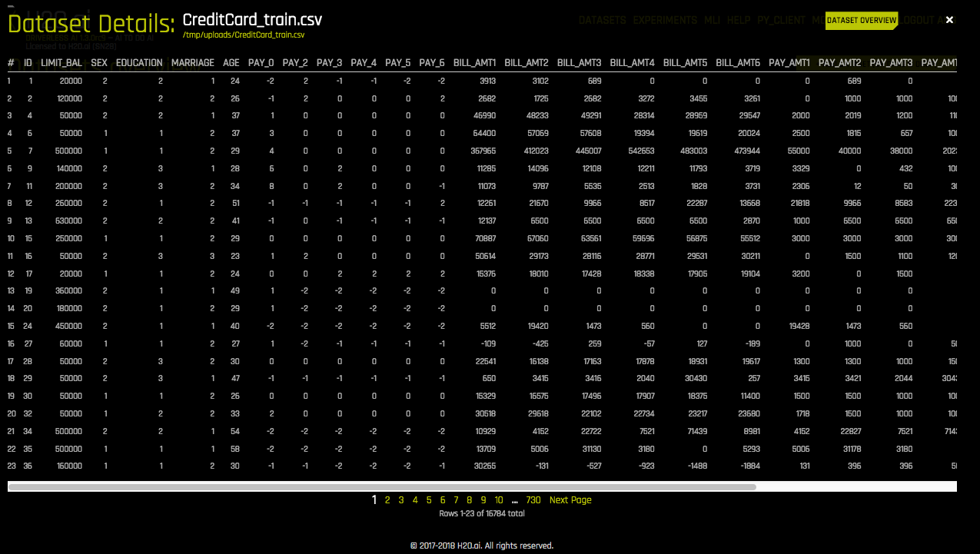Image resolution: width=980 pixels, height=554 pixels.
Task: Click Next Page
Action: tap(570, 499)
